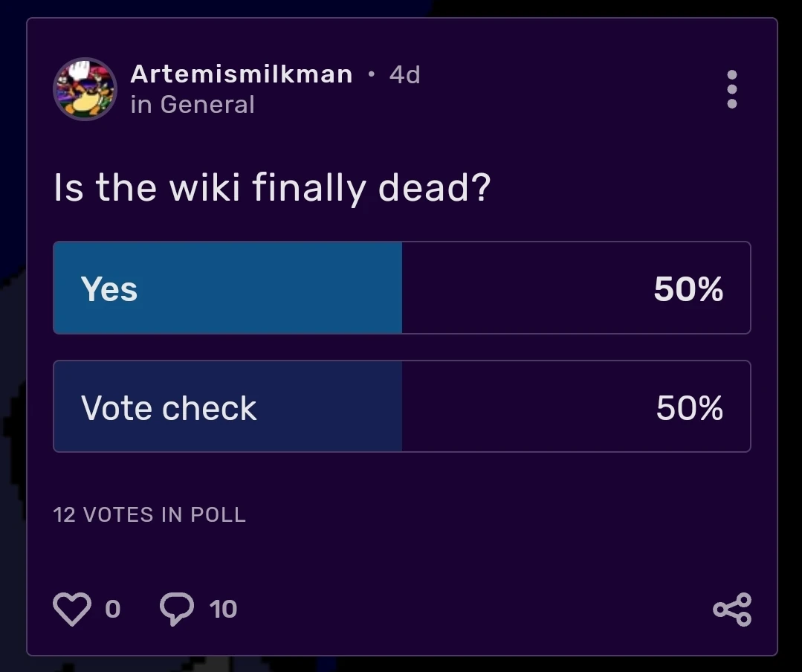
Task: Click the share icon
Action: click(732, 610)
